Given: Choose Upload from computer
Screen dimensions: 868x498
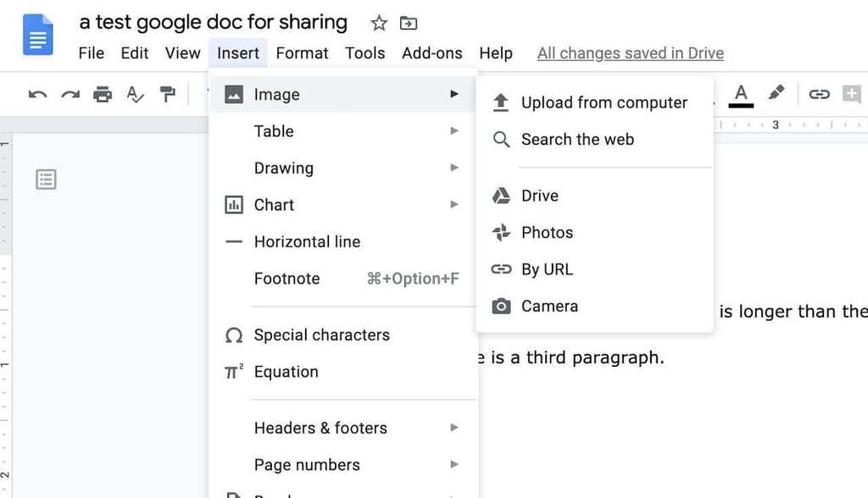Looking at the screenshot, I should tap(604, 102).
